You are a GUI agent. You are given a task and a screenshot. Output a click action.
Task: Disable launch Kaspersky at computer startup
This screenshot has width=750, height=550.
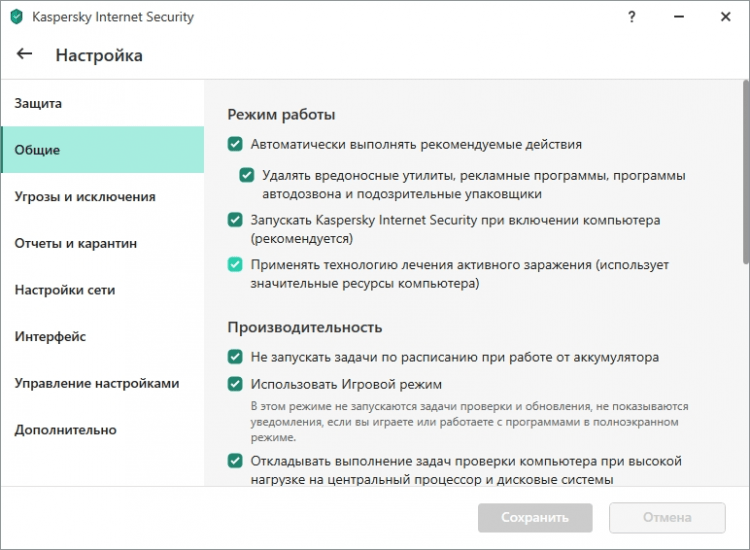pos(235,219)
